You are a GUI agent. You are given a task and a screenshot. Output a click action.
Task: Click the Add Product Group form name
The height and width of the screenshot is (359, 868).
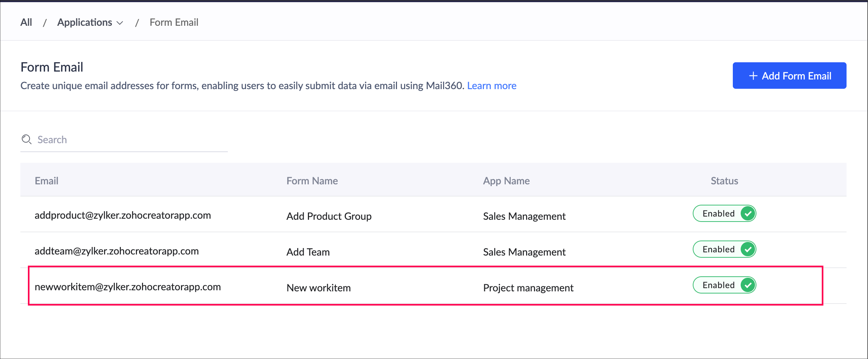(x=329, y=216)
